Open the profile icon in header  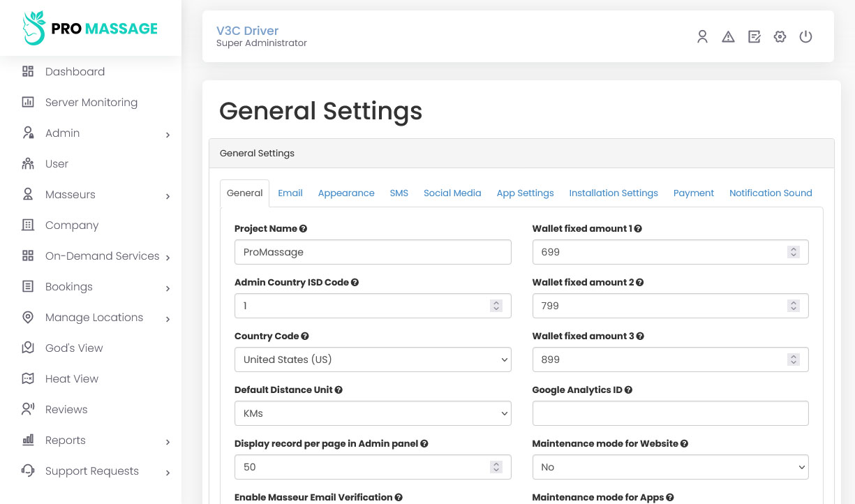pyautogui.click(x=703, y=37)
